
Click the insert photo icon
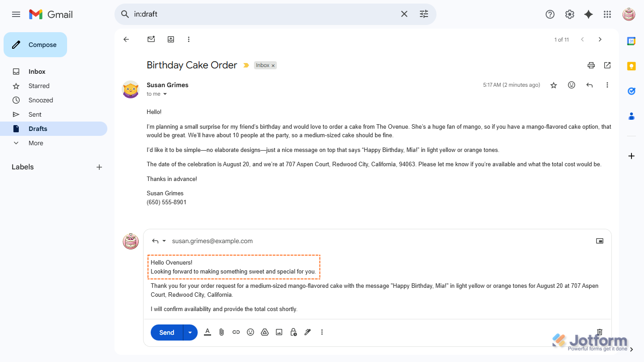[x=279, y=332]
